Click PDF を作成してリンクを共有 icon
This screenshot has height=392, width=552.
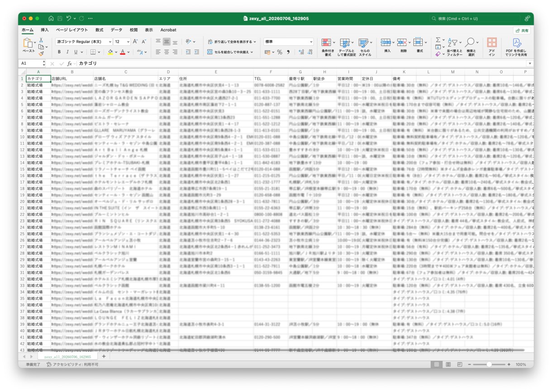(516, 47)
